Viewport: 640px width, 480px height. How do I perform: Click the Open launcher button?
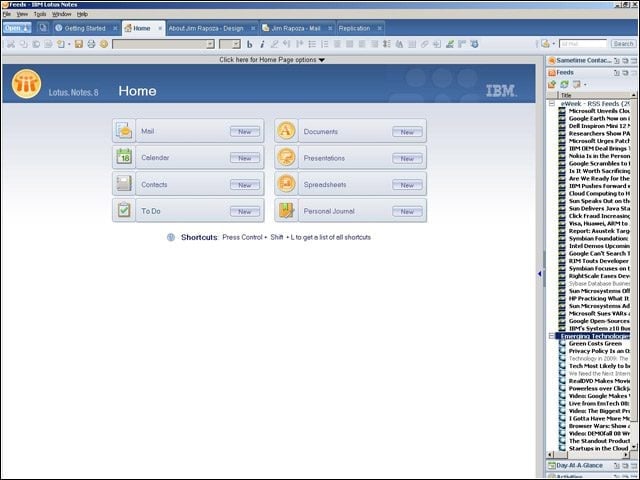coord(17,28)
